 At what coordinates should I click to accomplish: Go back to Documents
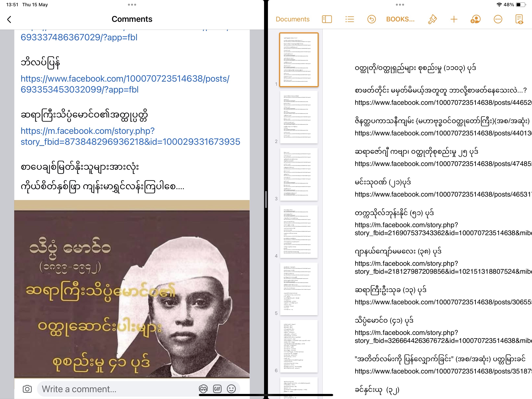[x=292, y=19]
